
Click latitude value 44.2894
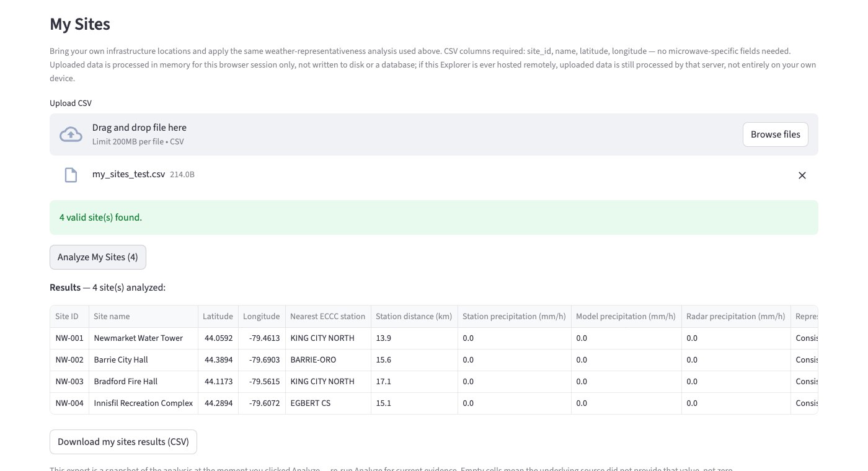coord(218,403)
